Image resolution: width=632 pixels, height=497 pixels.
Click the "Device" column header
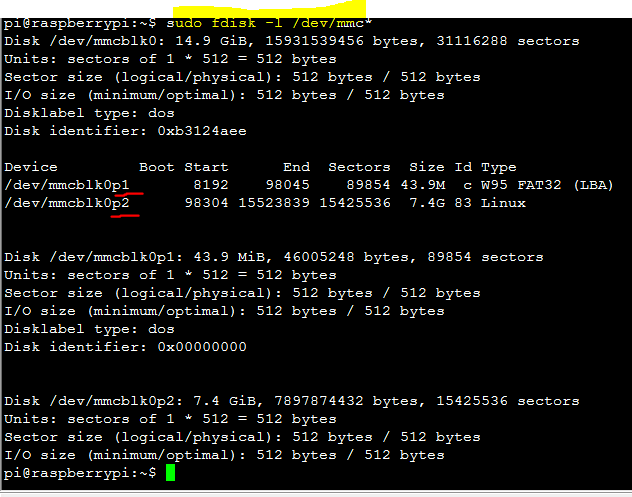pyautogui.click(x=31, y=167)
